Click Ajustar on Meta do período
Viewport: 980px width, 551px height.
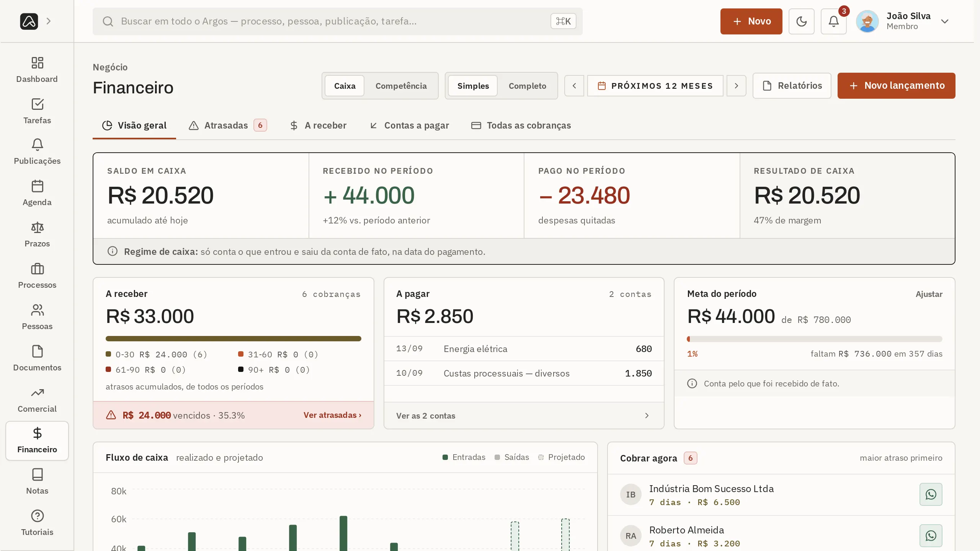(929, 294)
